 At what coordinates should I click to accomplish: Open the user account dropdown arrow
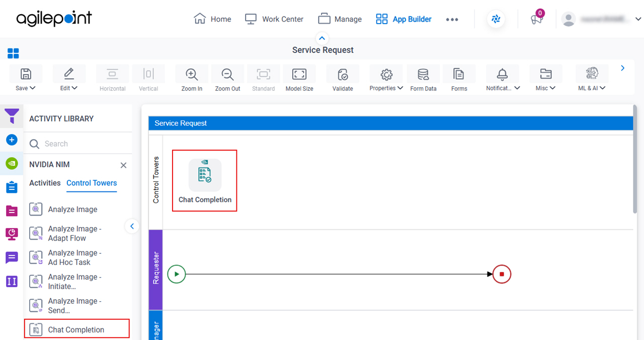638,19
